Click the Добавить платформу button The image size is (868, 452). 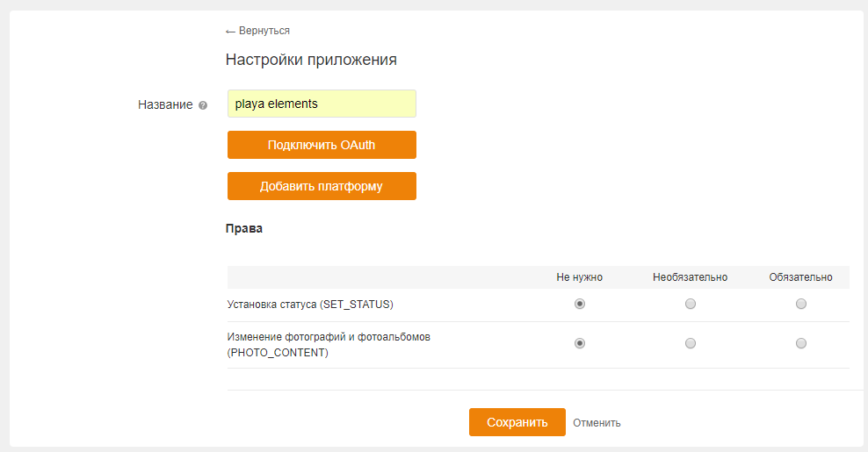point(322,186)
